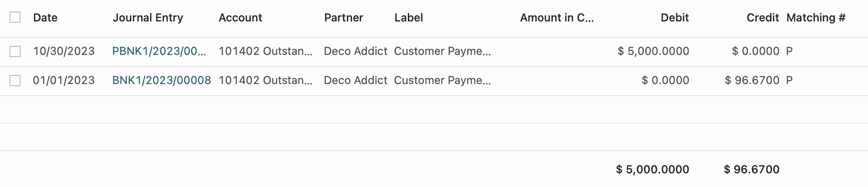Click 101402 Outstan... account in second row
Screen dimensions: 868x187
tap(265, 80)
